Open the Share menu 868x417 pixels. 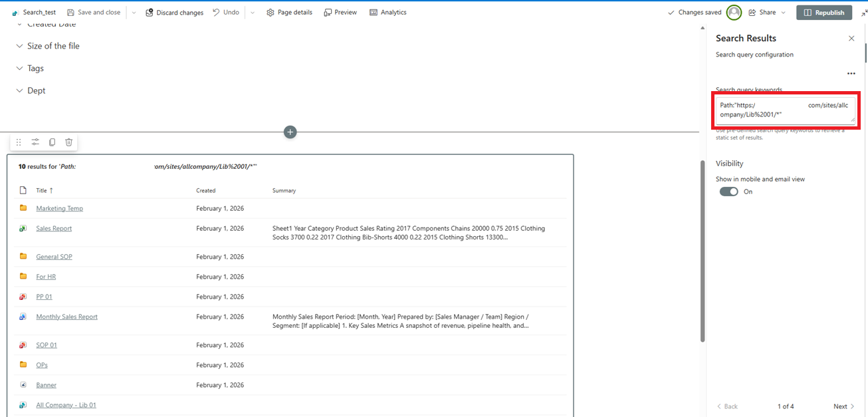[x=767, y=13]
